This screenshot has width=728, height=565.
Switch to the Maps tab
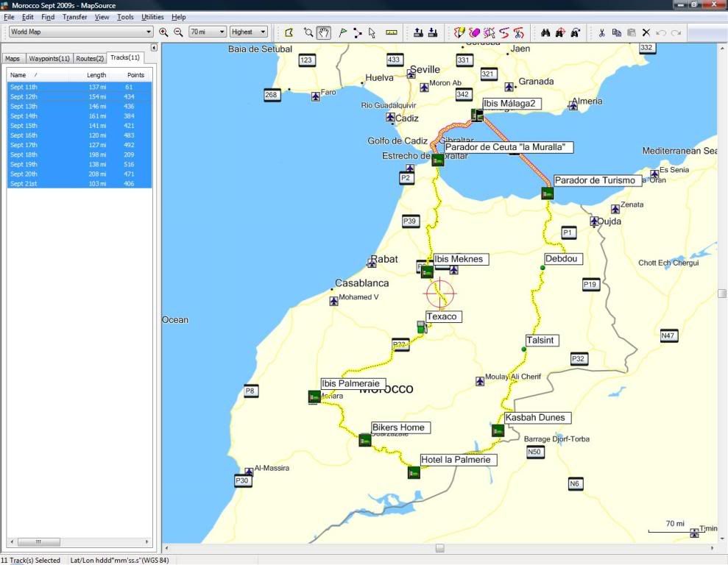pos(13,58)
